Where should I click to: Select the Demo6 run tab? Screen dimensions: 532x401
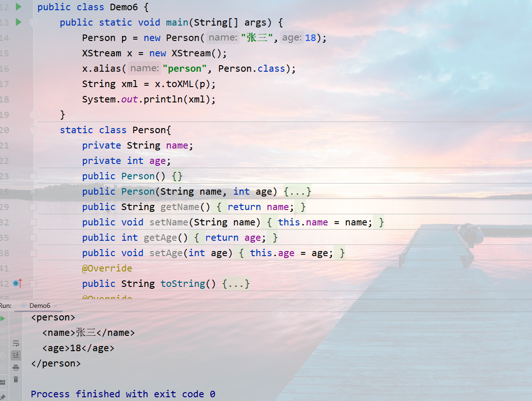(x=39, y=306)
